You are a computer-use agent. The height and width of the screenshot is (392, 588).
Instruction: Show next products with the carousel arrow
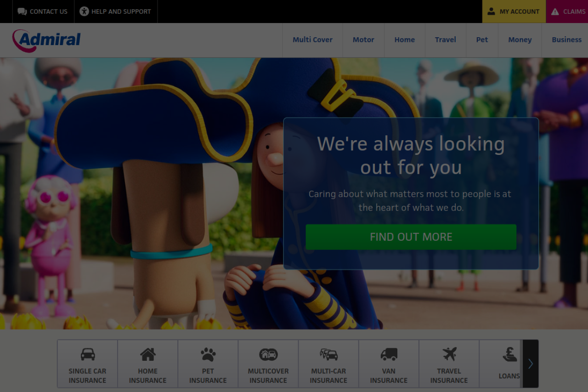pyautogui.click(x=531, y=364)
